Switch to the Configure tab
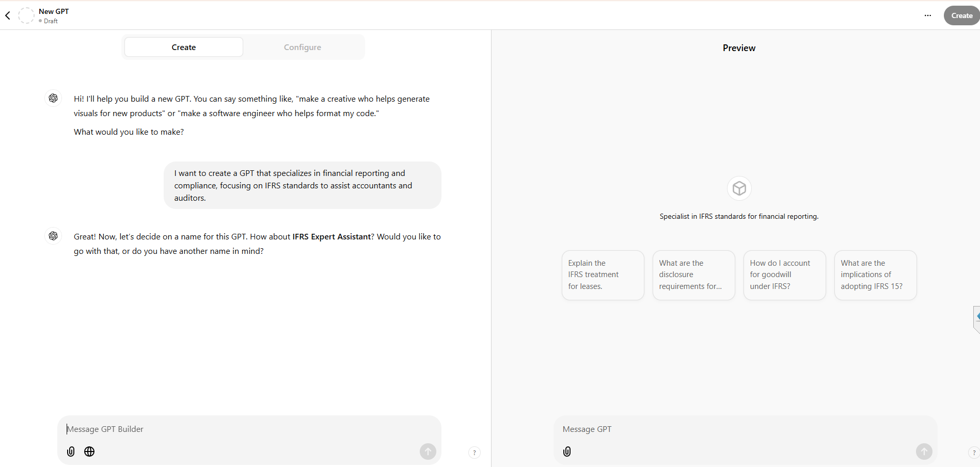Image resolution: width=980 pixels, height=467 pixels. point(302,47)
